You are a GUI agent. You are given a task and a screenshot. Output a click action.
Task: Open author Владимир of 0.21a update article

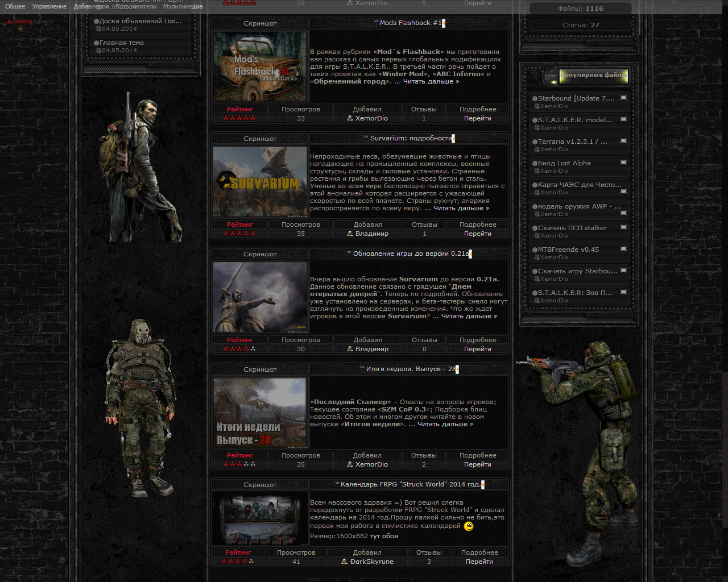[x=372, y=349]
